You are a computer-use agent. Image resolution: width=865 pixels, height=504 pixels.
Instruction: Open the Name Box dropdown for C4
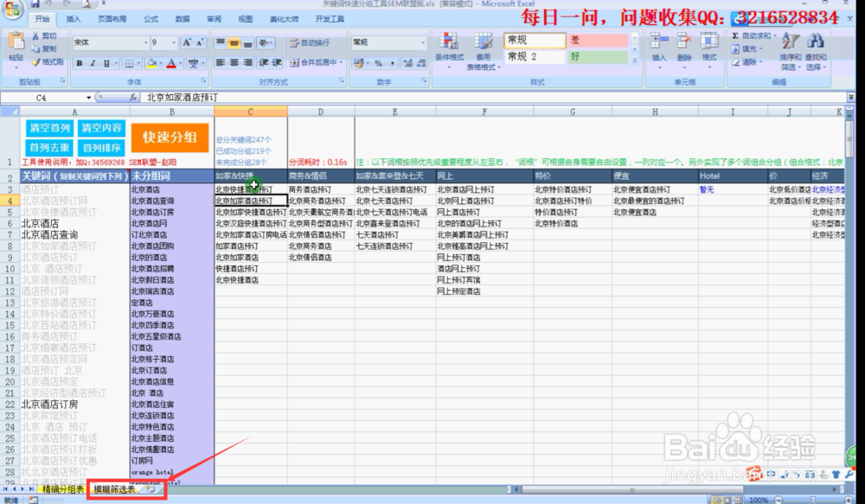tap(88, 98)
